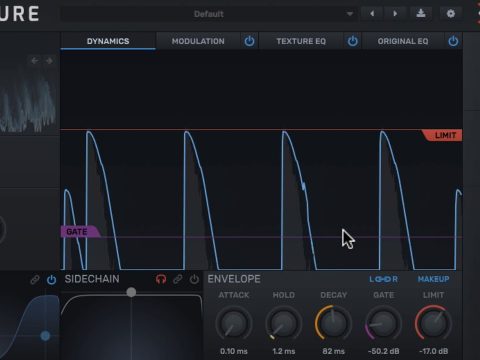Screen dimensions: 480x360
Task: Load the previous preset arrow
Action: click(372, 14)
